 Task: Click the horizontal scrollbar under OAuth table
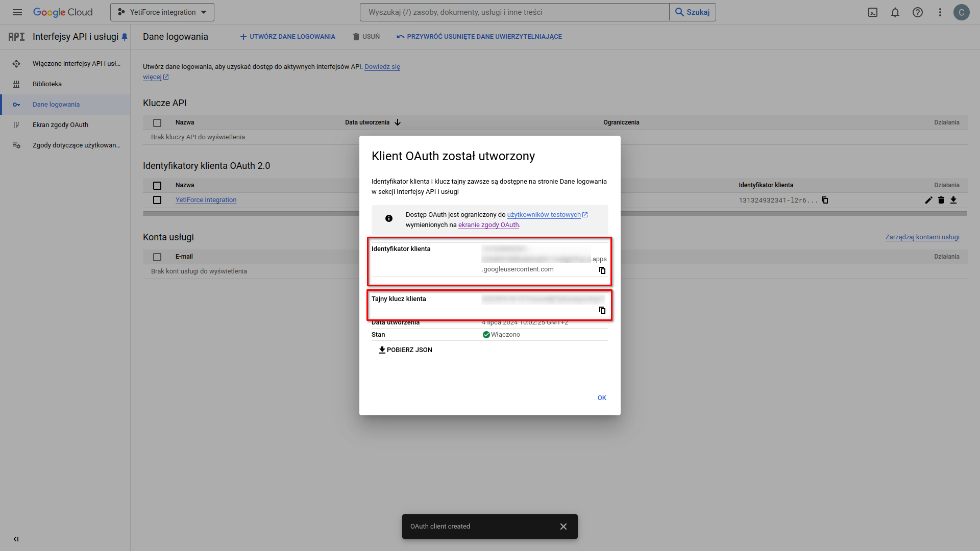pyautogui.click(x=555, y=213)
